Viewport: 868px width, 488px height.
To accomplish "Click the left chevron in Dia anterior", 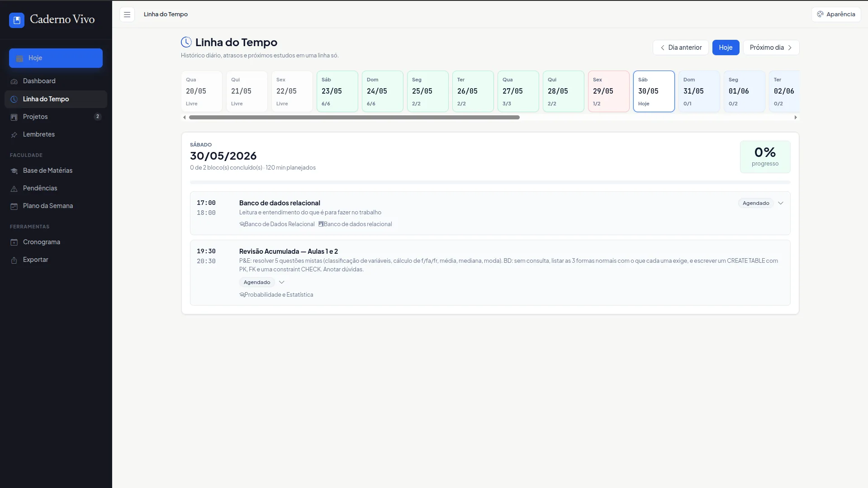I will [663, 47].
